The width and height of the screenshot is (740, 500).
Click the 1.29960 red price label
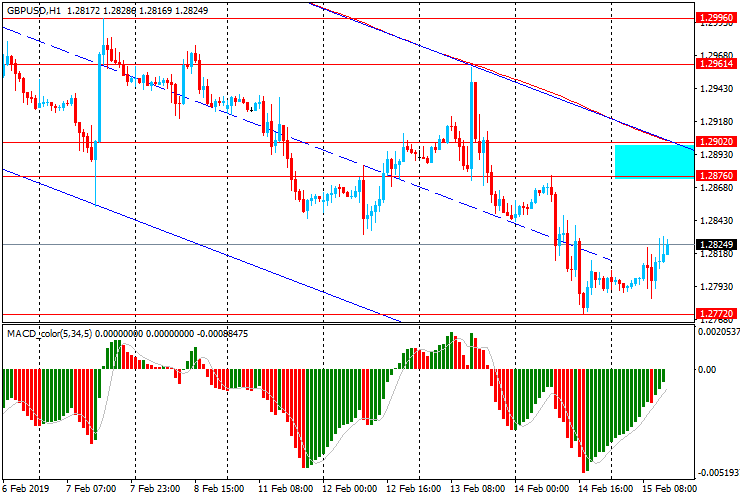coord(717,18)
